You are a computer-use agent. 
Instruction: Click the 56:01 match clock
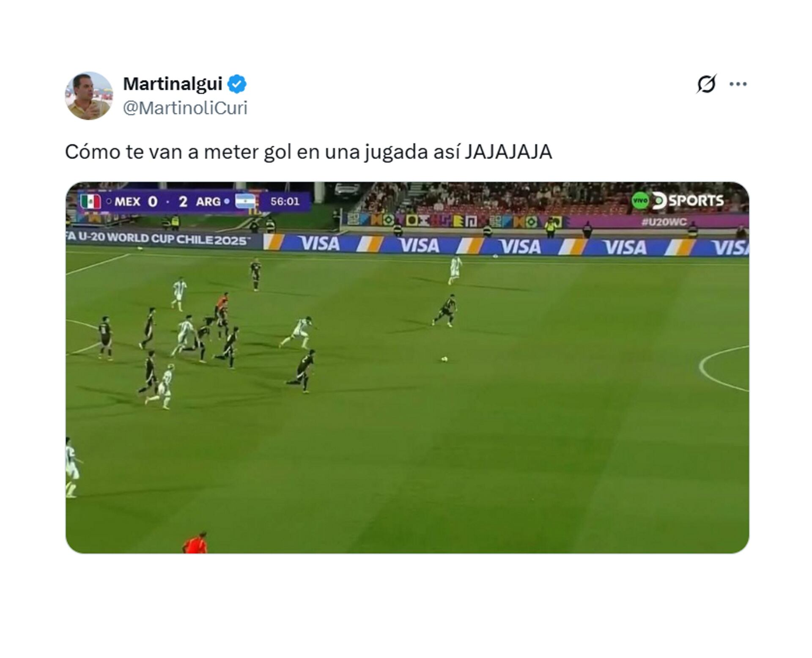coord(285,202)
